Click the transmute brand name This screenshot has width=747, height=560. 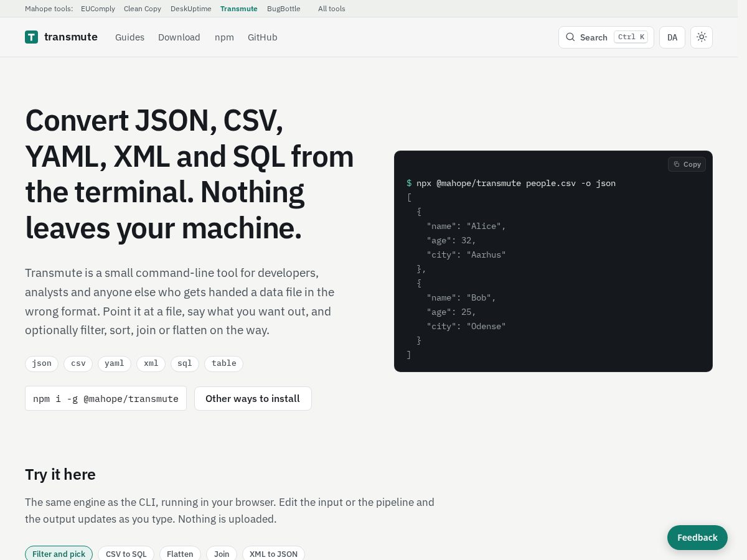click(71, 37)
